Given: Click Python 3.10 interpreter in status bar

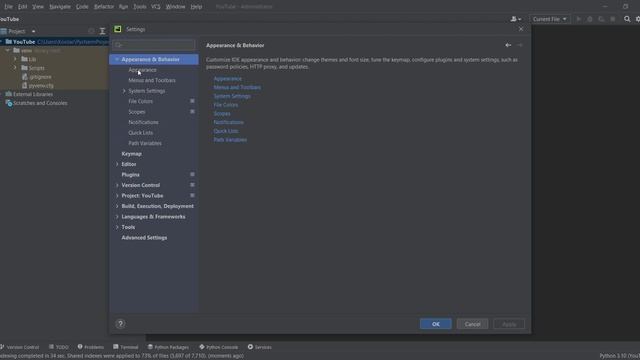Looking at the screenshot, I should point(620,356).
